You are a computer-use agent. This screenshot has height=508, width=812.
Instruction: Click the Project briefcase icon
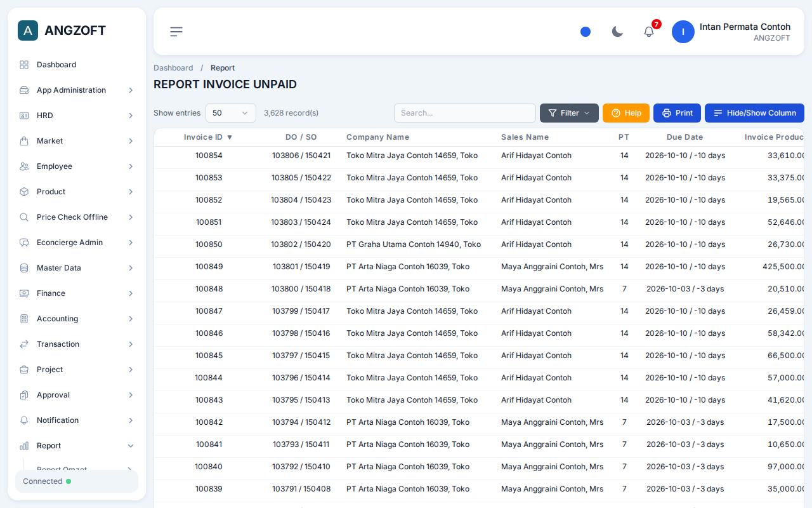coord(24,370)
